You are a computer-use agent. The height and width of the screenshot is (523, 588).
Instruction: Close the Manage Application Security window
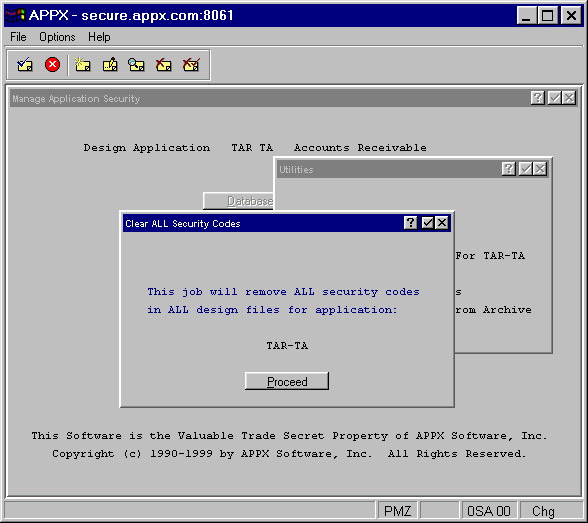[569, 98]
